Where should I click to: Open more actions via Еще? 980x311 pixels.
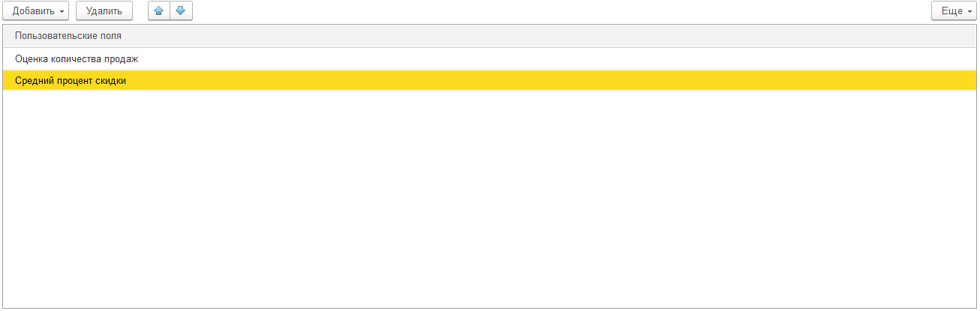(954, 11)
